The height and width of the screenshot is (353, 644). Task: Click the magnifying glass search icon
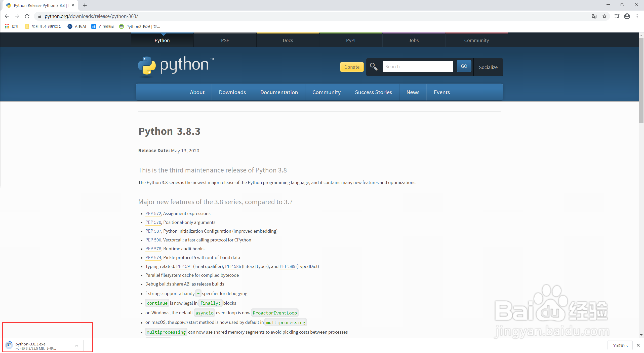tap(374, 67)
